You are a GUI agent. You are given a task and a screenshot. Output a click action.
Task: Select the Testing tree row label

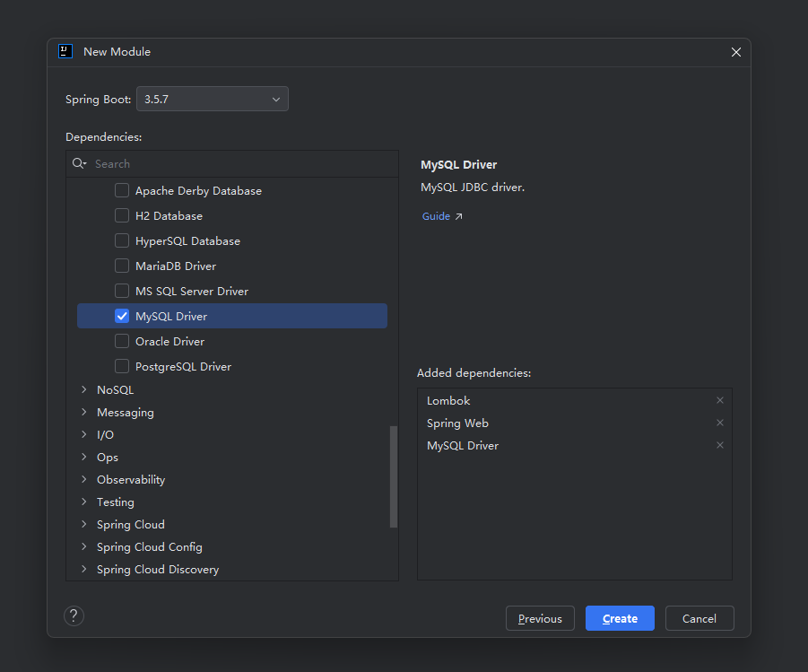(116, 502)
